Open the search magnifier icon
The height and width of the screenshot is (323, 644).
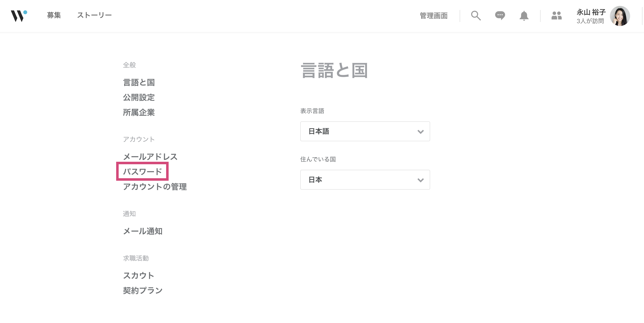tap(476, 15)
